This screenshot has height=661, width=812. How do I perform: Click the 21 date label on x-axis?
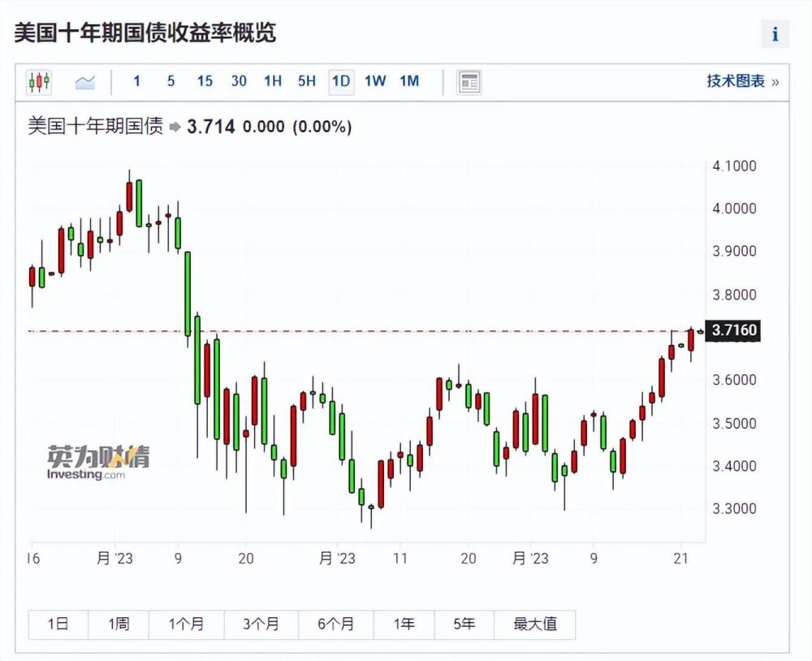click(x=680, y=559)
